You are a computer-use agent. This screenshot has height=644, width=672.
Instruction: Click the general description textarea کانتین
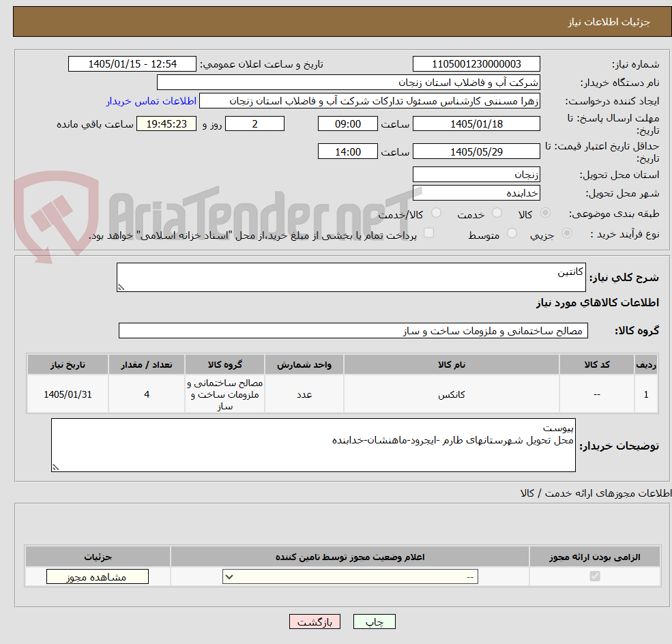coord(351,277)
